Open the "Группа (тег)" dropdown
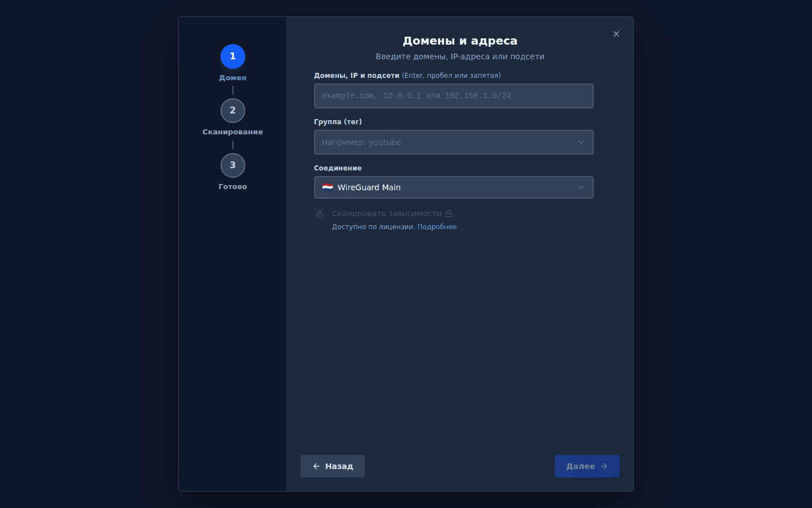The image size is (812, 508). (454, 142)
